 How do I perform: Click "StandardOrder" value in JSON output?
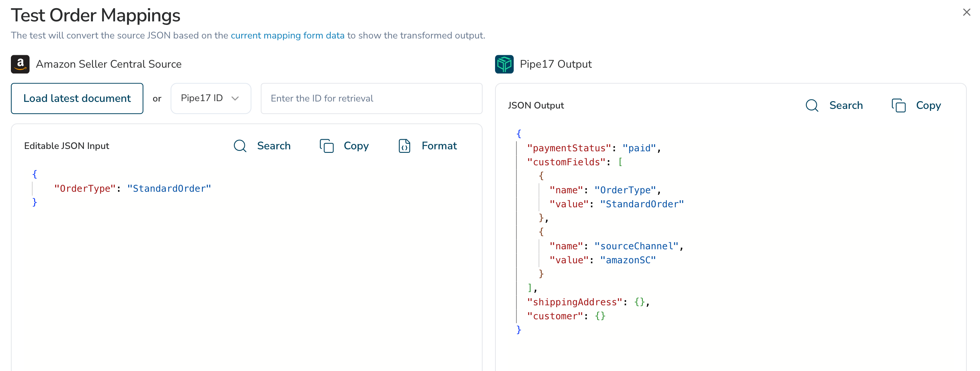pos(642,204)
